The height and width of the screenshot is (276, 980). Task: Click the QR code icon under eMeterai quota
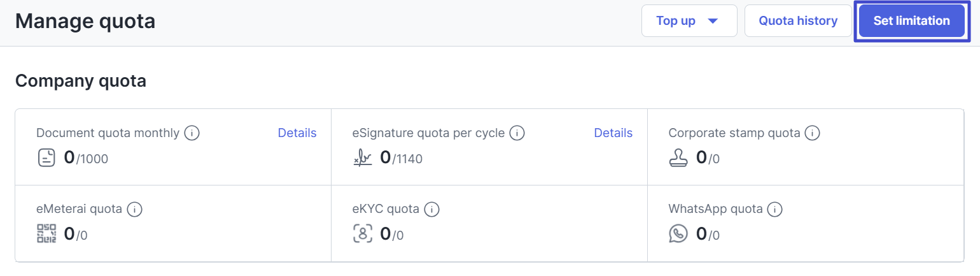pos(46,233)
